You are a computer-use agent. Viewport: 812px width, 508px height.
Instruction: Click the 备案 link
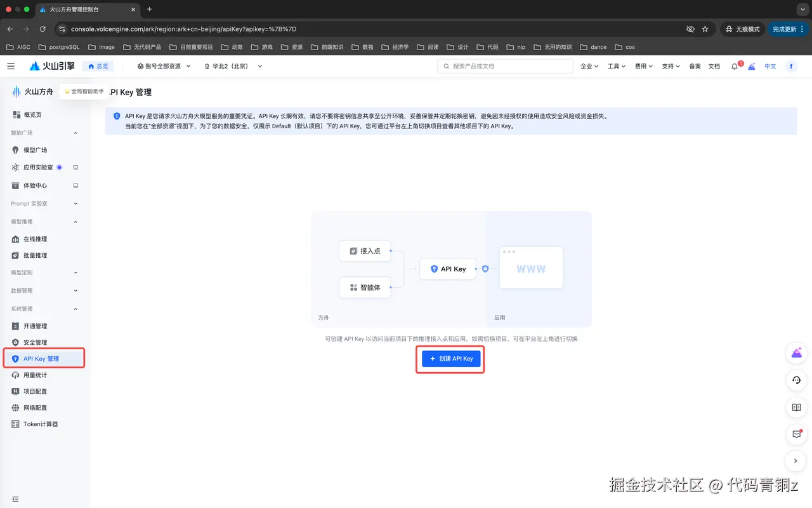695,66
